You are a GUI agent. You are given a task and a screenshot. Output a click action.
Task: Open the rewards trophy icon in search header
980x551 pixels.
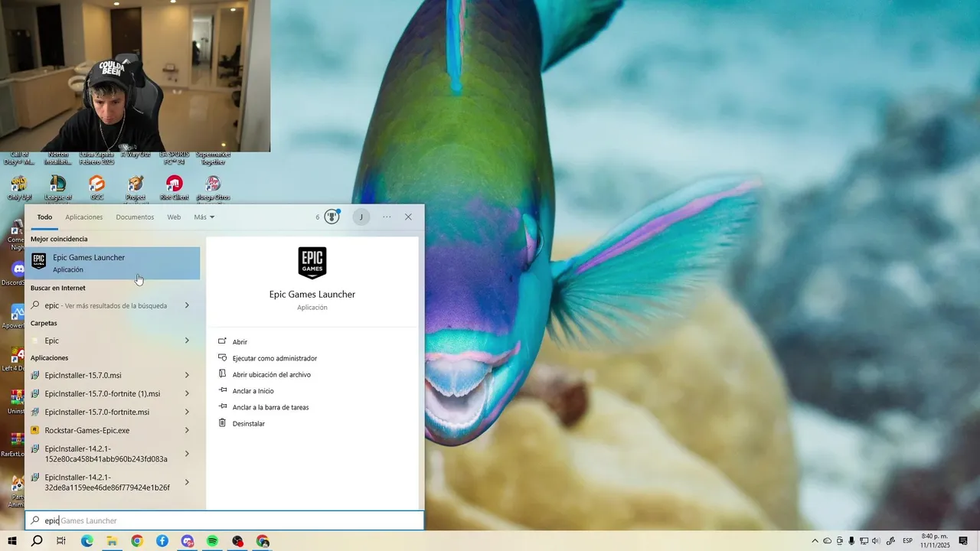click(332, 217)
